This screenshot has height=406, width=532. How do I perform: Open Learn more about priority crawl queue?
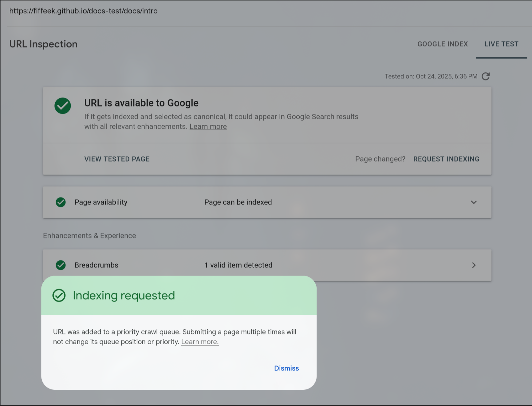point(200,341)
